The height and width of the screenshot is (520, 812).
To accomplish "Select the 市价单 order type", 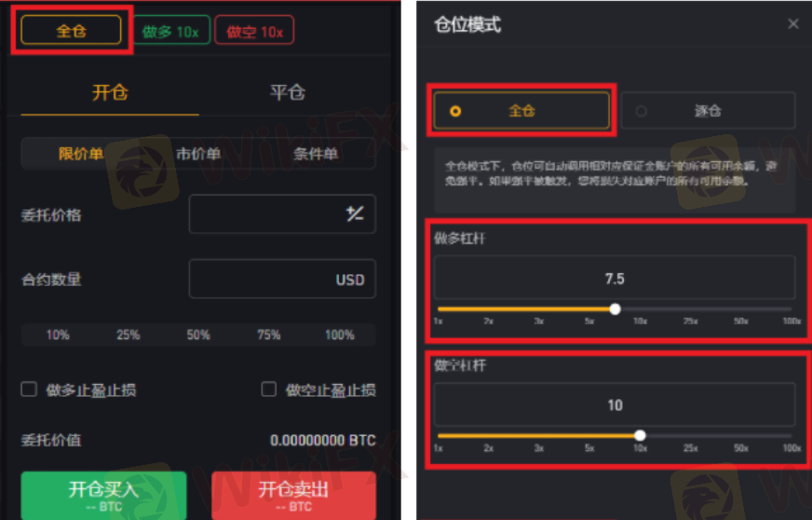I will pos(198,154).
